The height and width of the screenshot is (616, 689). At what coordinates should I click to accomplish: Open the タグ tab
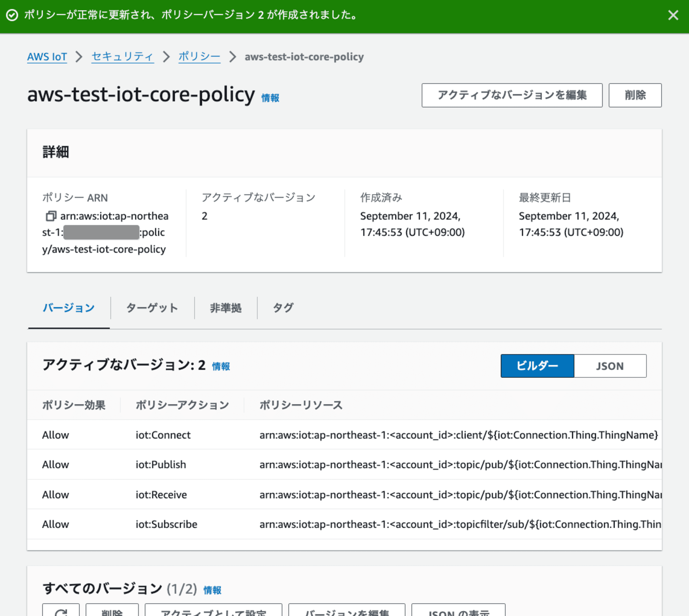pos(283,308)
